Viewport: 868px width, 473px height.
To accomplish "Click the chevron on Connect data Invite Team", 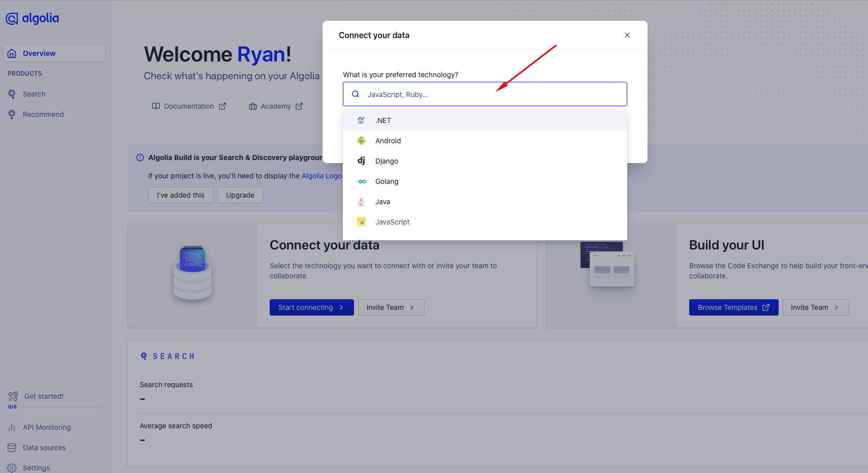I will click(x=412, y=307).
